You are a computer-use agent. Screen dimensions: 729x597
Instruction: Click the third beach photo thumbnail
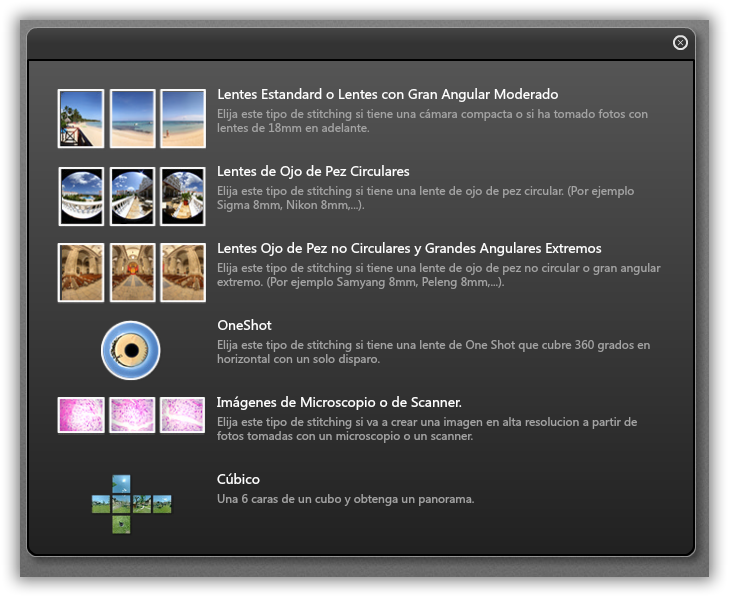183,119
